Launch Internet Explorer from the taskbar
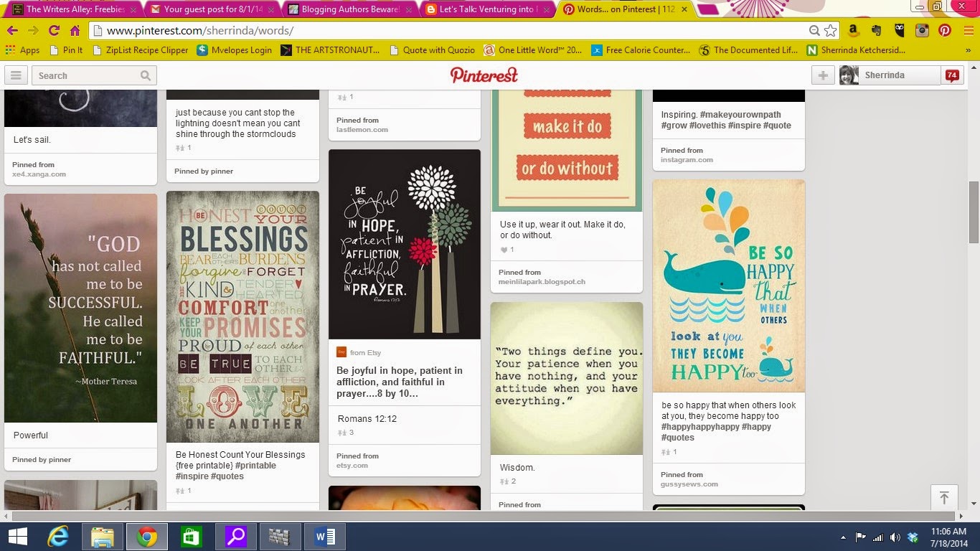This screenshot has width=980, height=551. click(58, 537)
